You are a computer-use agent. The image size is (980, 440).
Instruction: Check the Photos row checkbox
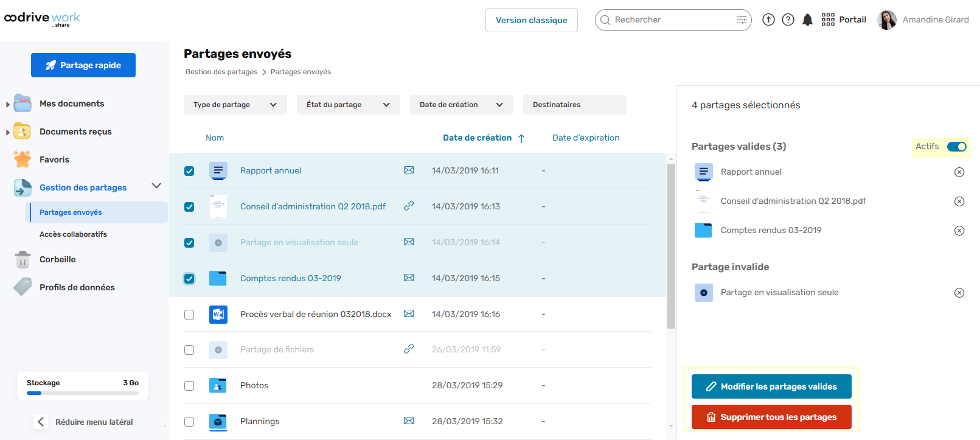(x=189, y=386)
